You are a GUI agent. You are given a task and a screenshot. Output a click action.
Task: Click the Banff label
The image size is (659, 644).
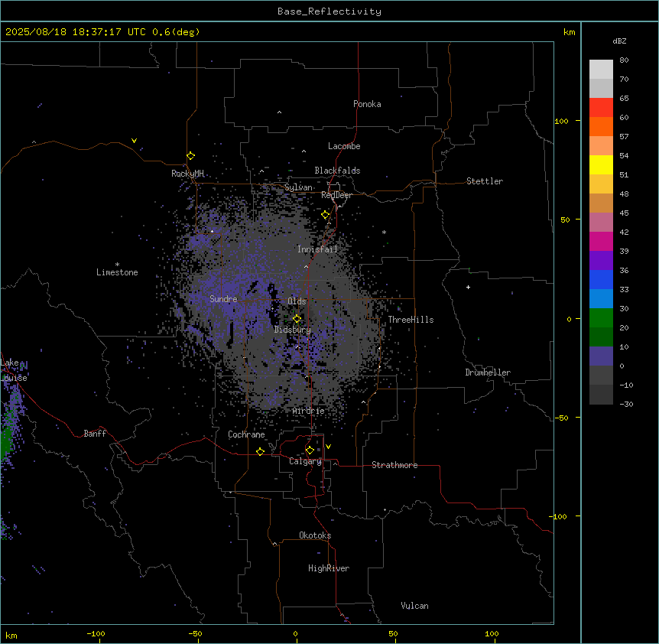click(95, 434)
